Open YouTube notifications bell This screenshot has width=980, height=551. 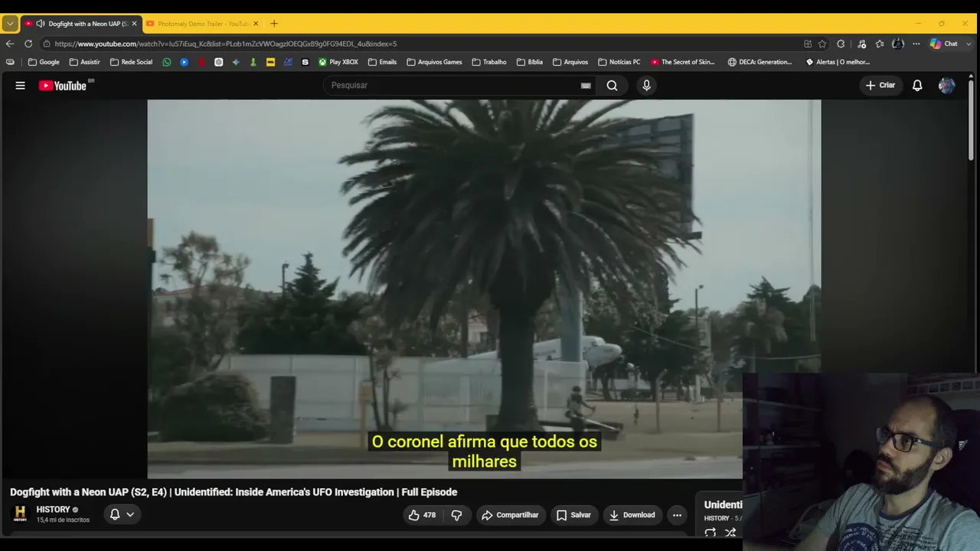[917, 86]
